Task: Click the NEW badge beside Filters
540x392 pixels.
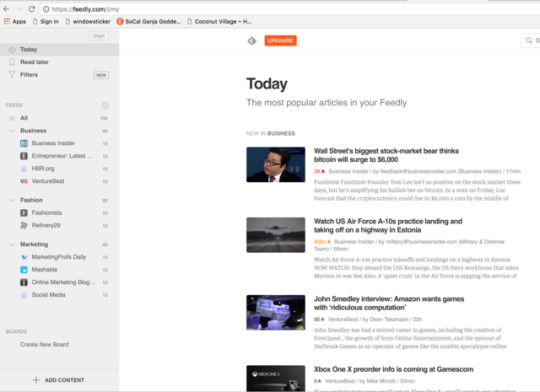Action: pyautogui.click(x=101, y=75)
